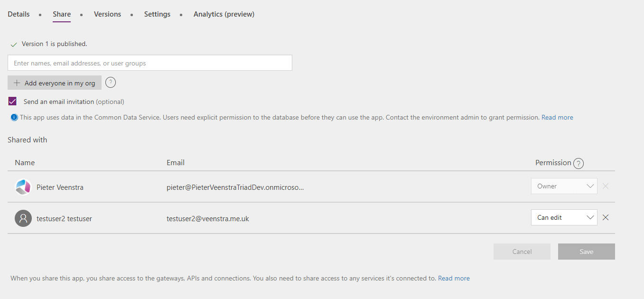
Task: Click the Permission column help icon
Action: (x=579, y=163)
